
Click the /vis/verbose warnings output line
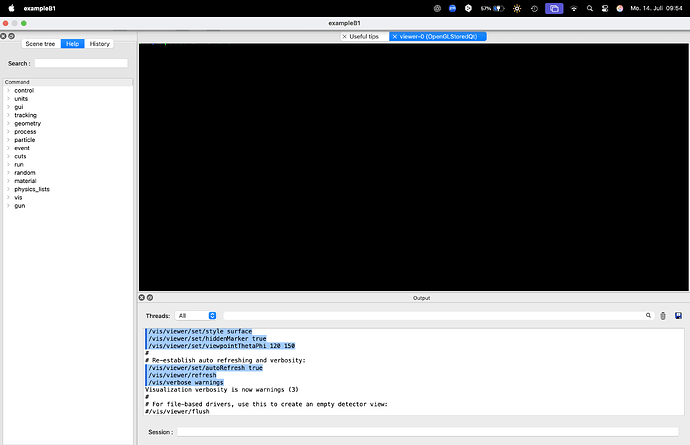point(186,382)
